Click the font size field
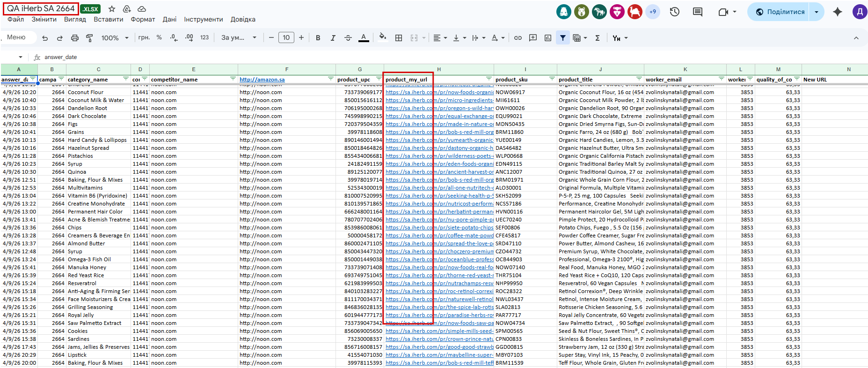The width and height of the screenshot is (868, 368). (286, 37)
